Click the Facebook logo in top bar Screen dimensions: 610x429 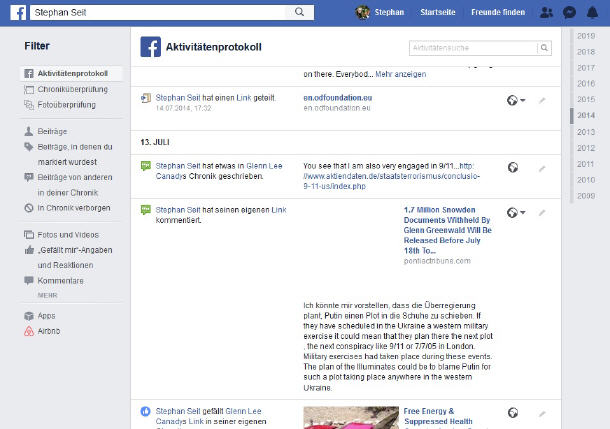tap(17, 12)
